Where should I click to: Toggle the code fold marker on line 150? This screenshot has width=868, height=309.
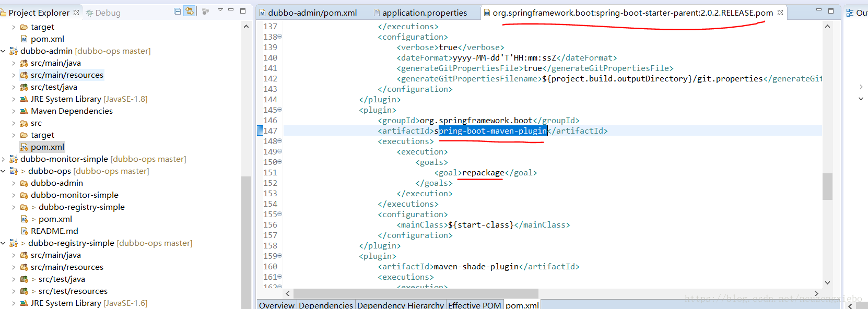click(280, 162)
